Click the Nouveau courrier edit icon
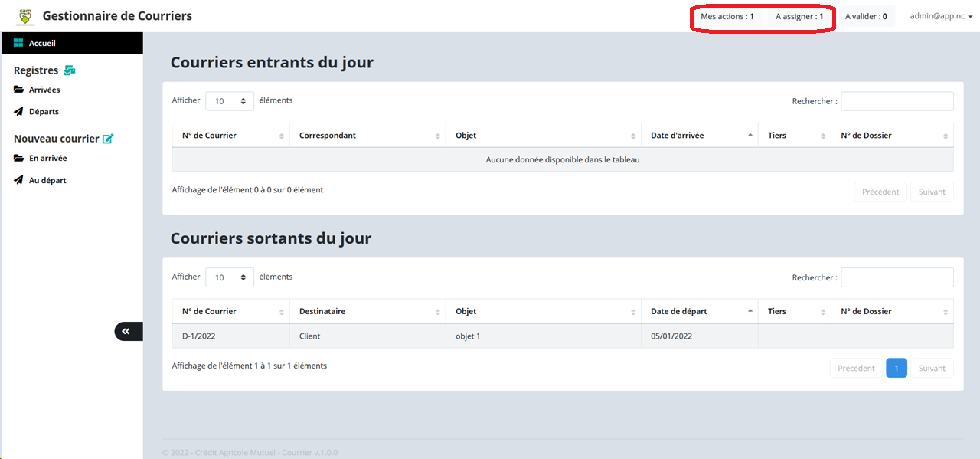Image resolution: width=980 pixels, height=459 pixels. pos(108,139)
